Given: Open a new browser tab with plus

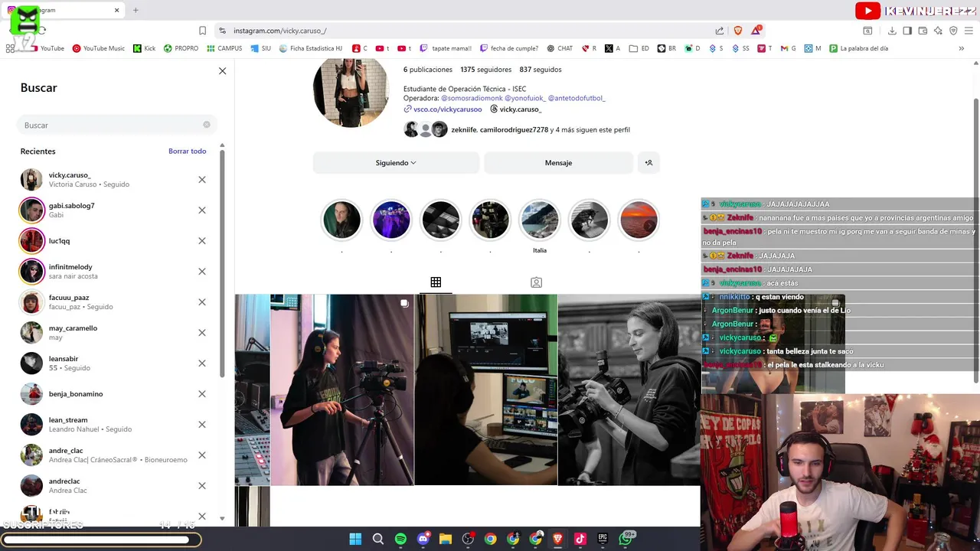Looking at the screenshot, I should click(136, 10).
